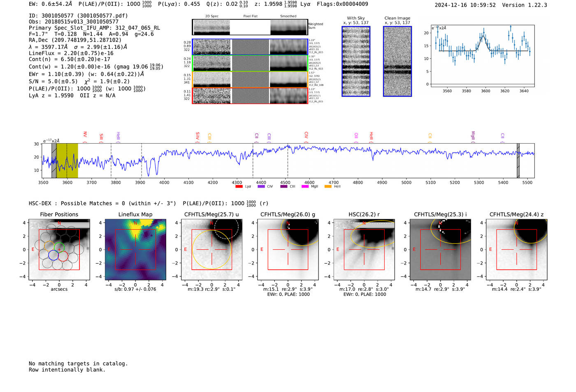
Task: Click the Obs: 20180515v013_3001050577 line
Action: [x=74, y=22]
